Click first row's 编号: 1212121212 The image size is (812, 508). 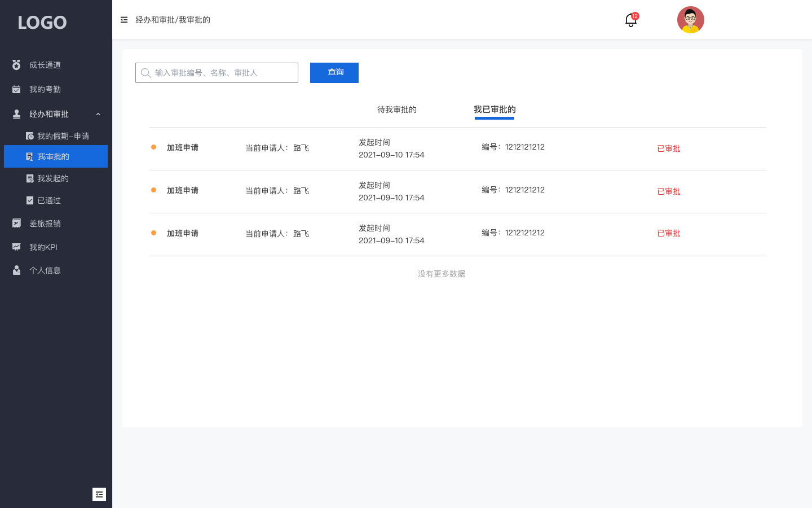513,147
